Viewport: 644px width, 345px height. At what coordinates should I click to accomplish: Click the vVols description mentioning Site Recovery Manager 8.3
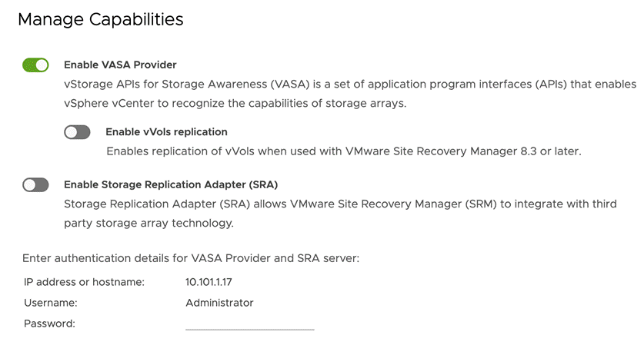click(x=344, y=151)
